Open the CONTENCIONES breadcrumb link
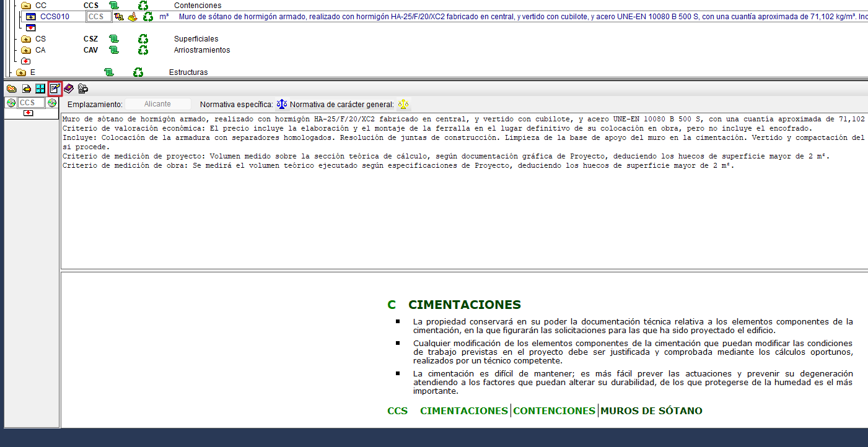Image resolution: width=868 pixels, height=447 pixels. [x=555, y=410]
